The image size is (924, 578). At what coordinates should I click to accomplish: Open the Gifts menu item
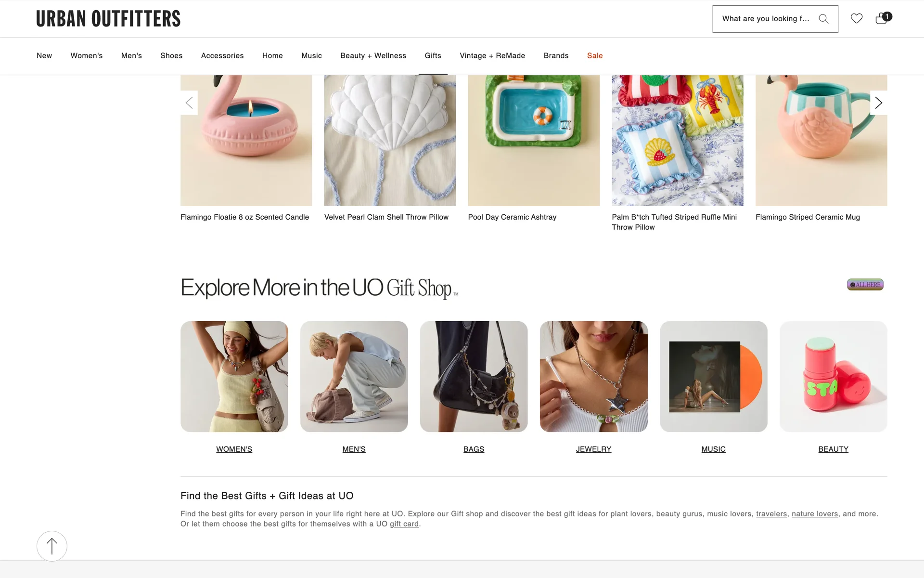(x=433, y=56)
